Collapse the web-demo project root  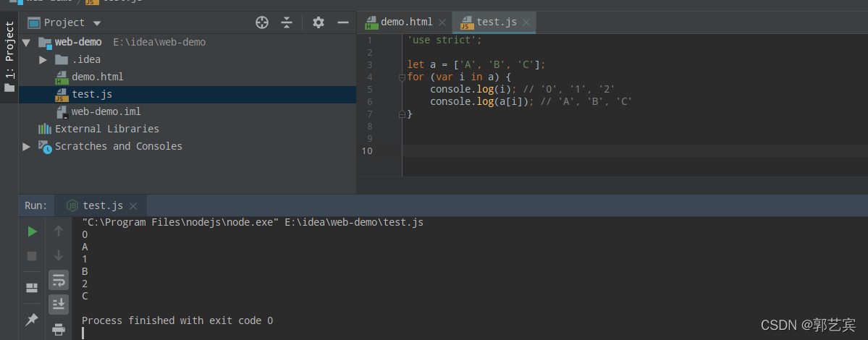pyautogui.click(x=26, y=43)
